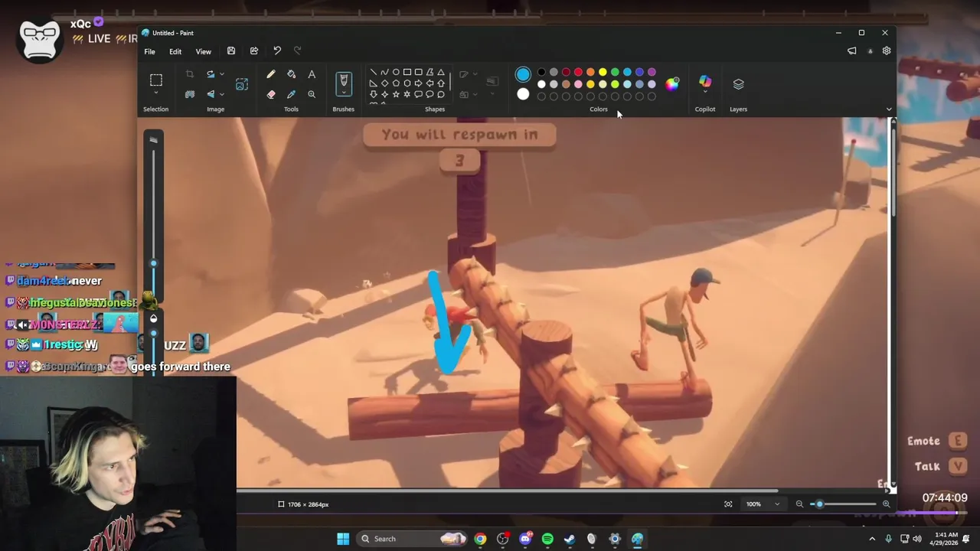The image size is (980, 551).
Task: Expand the Flip options arrow
Action: 221,94
